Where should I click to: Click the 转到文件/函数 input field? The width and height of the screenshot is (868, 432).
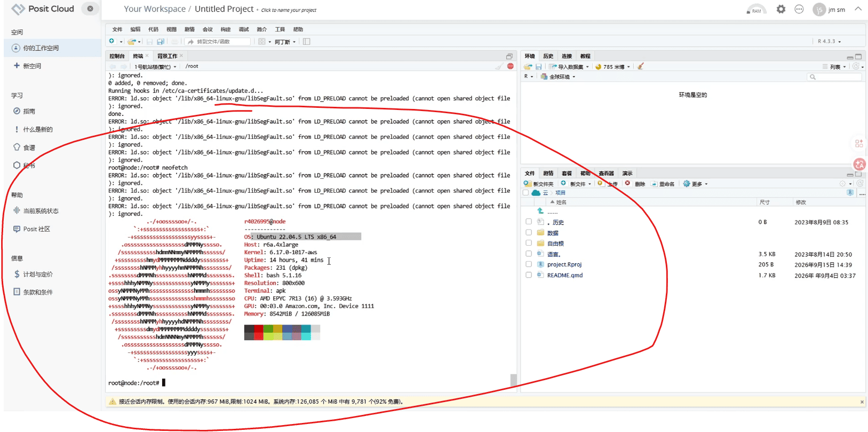point(218,42)
